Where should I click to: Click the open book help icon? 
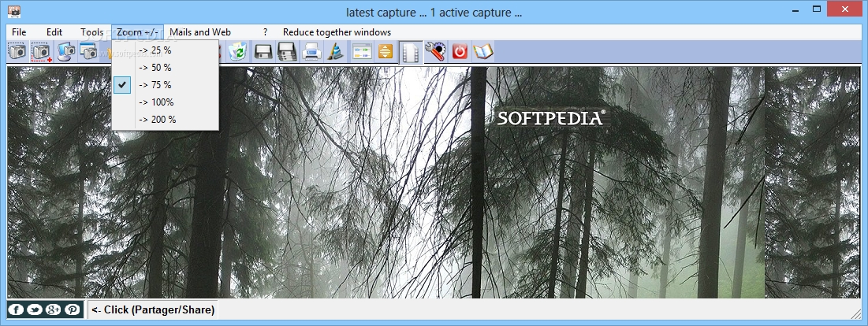tap(482, 52)
